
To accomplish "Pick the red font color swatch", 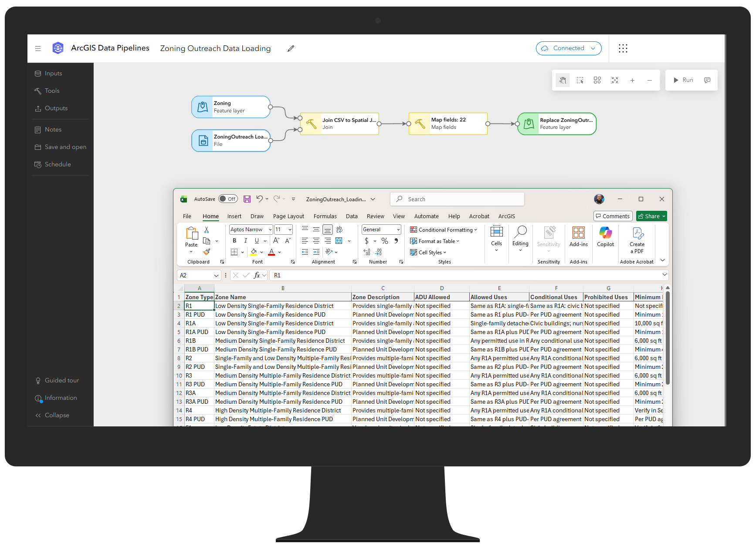I will pos(271,252).
